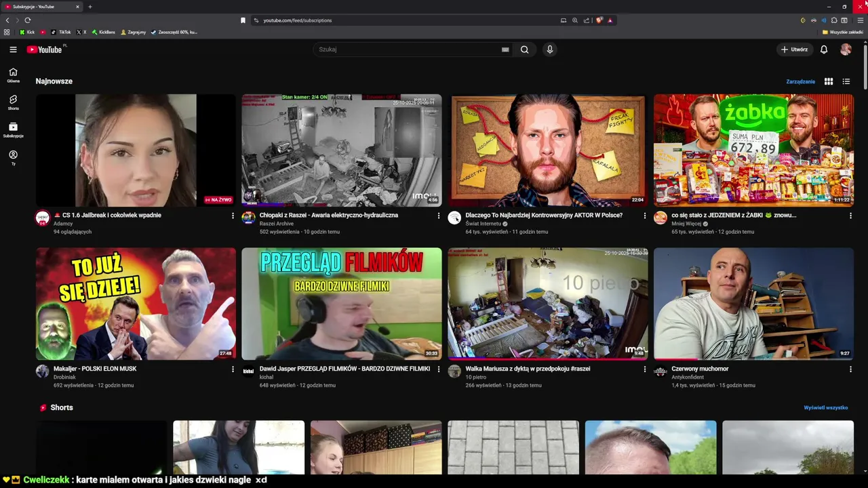Open Świat Internetu channel avatar
868x488 pixels.
click(x=454, y=218)
